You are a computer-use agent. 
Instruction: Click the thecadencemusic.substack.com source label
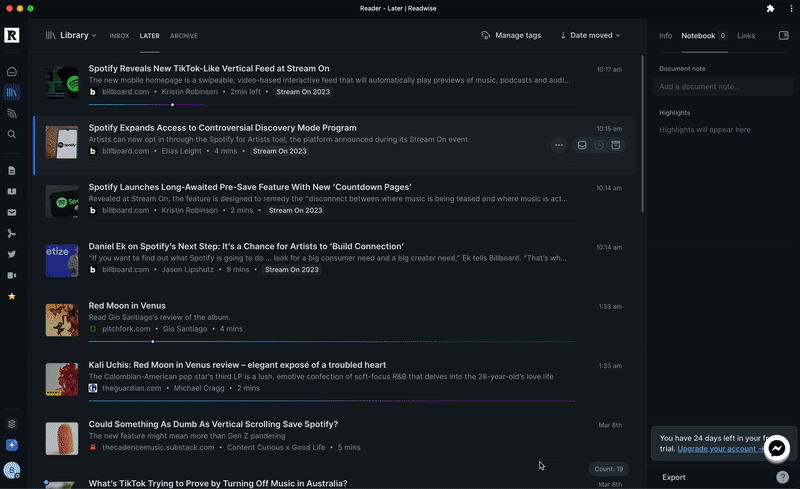pos(158,447)
